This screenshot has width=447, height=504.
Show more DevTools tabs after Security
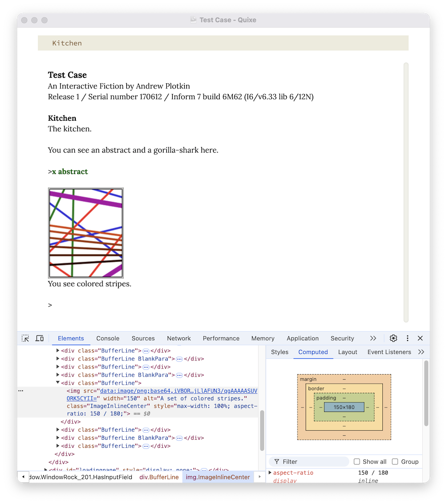(373, 338)
